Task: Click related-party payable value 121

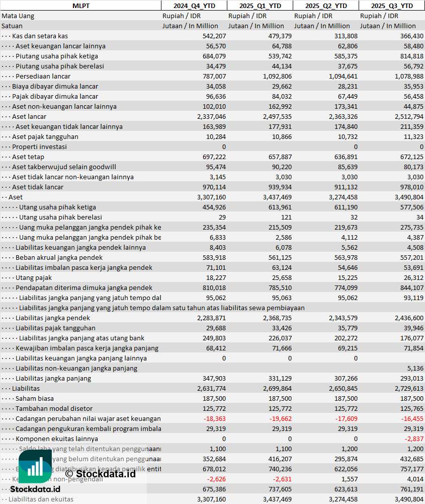Action: coord(286,218)
